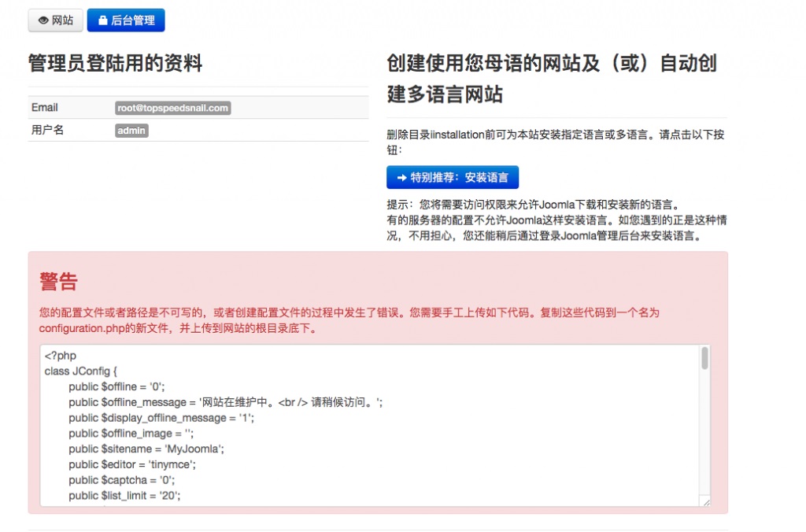Click the class JConfig { line

click(x=81, y=371)
